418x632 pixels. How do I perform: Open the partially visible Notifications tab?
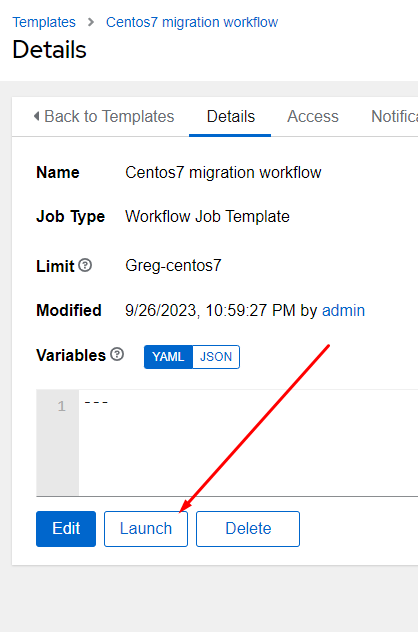pyautogui.click(x=394, y=116)
